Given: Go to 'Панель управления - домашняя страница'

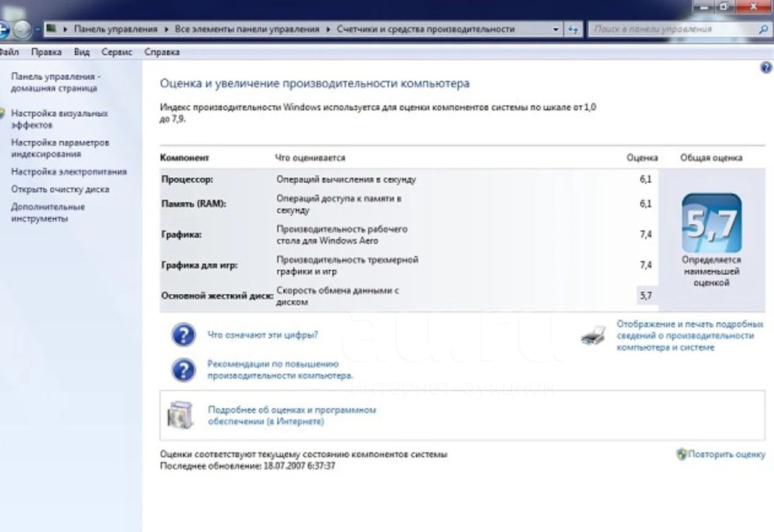Looking at the screenshot, I should (x=55, y=82).
